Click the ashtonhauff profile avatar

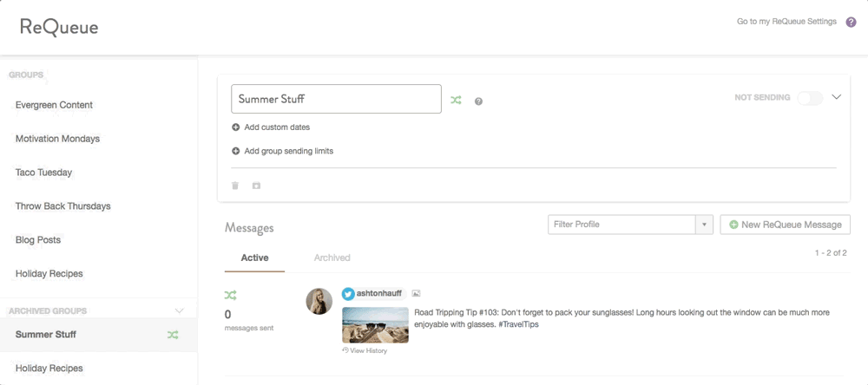tap(319, 302)
